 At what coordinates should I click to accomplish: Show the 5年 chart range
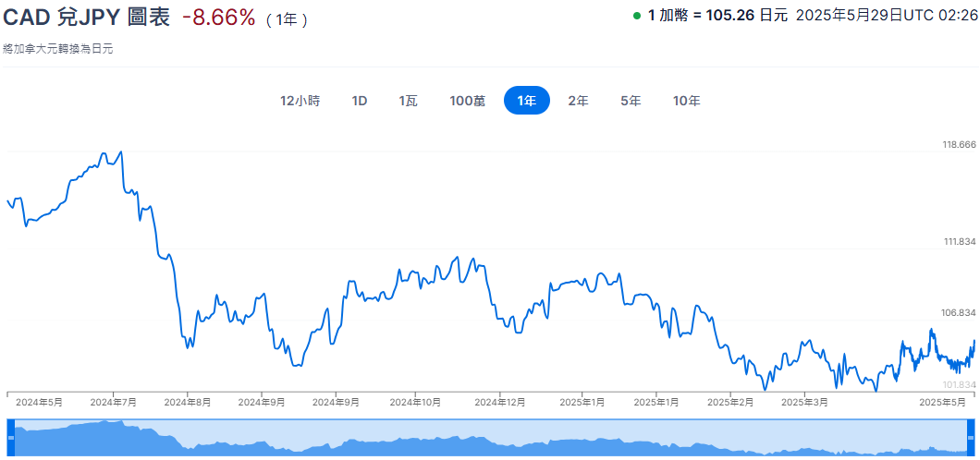point(631,101)
